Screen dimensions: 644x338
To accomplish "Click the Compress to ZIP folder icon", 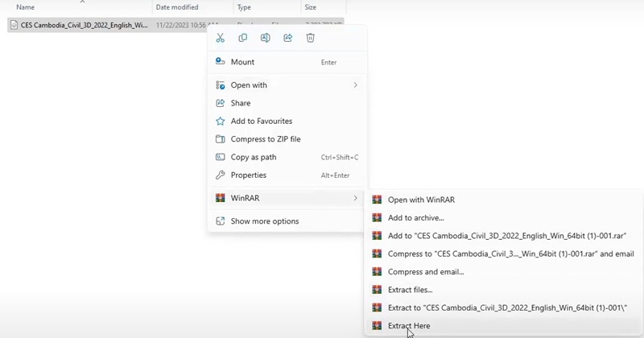I will tap(220, 139).
